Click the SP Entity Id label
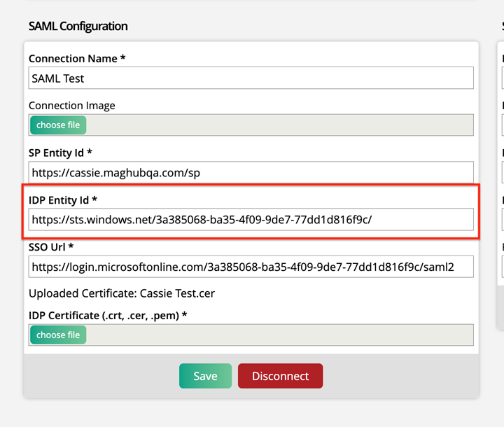Screen dimensions: 504x427 click(60, 153)
